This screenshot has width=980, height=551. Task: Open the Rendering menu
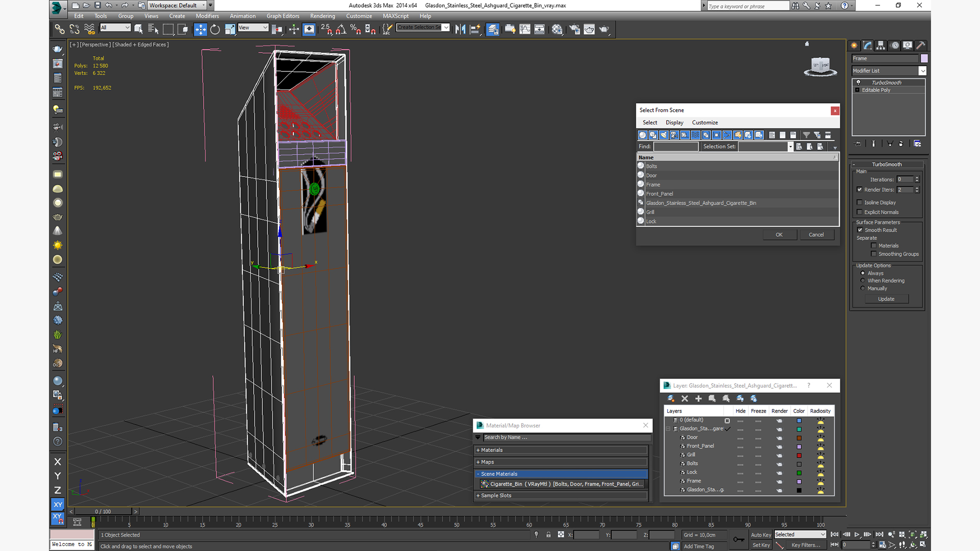tap(323, 16)
